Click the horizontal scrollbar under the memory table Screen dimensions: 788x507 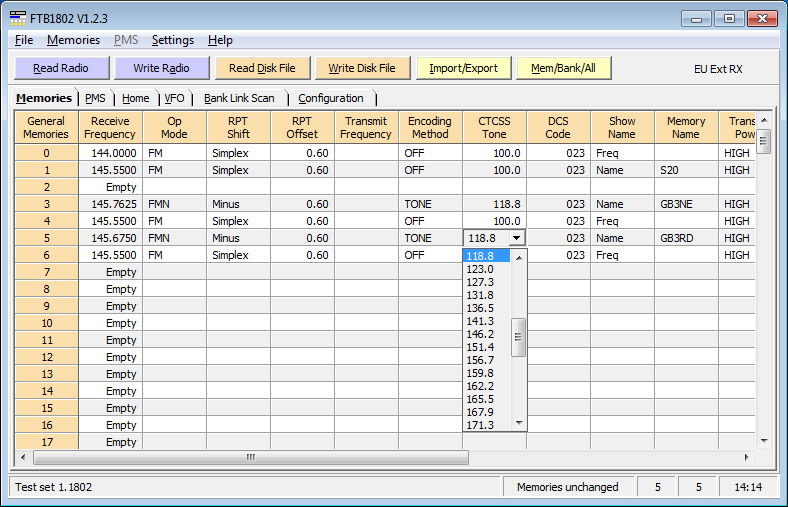coord(250,458)
